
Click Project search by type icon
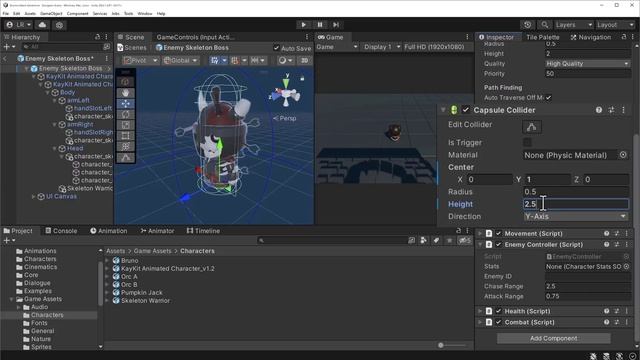tap(424, 240)
